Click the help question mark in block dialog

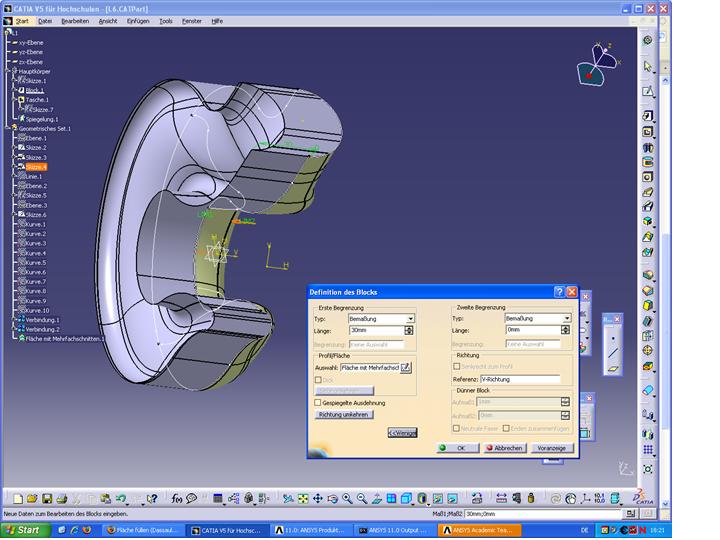coord(559,292)
